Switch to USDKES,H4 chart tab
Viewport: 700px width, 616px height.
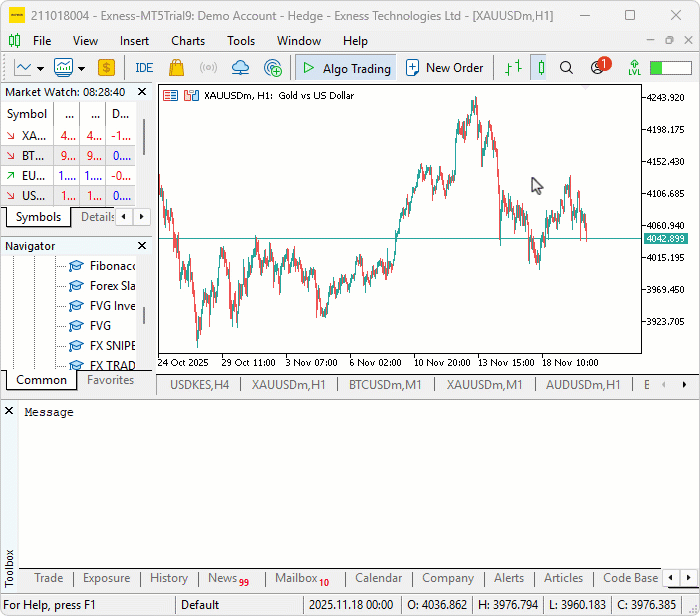click(200, 385)
